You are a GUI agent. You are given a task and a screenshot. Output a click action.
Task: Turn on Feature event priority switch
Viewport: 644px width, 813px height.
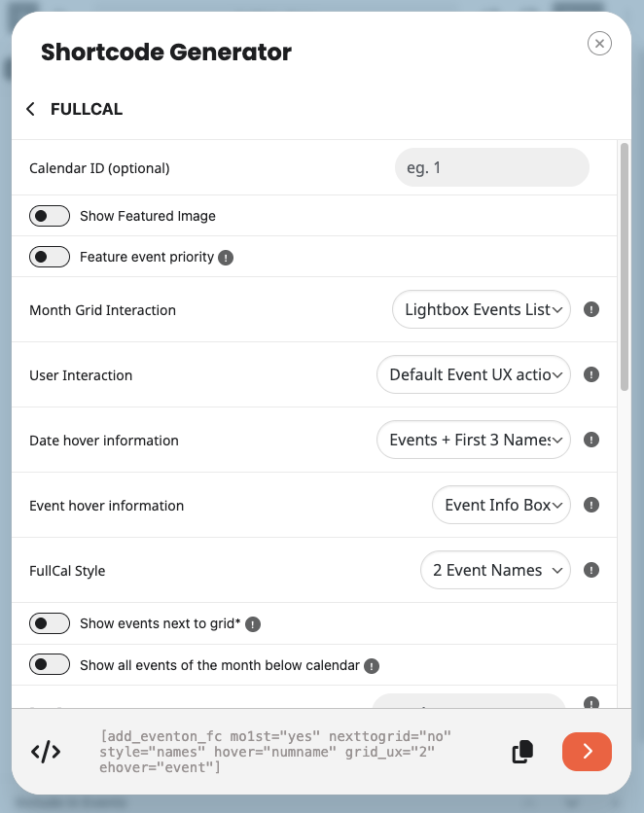[50, 257]
